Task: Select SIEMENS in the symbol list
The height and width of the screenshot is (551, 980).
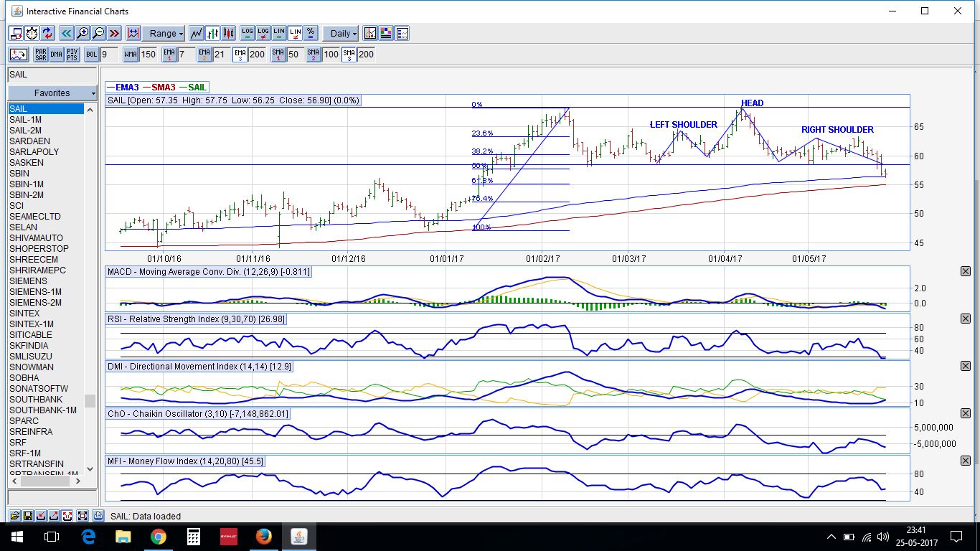Action: (46, 281)
